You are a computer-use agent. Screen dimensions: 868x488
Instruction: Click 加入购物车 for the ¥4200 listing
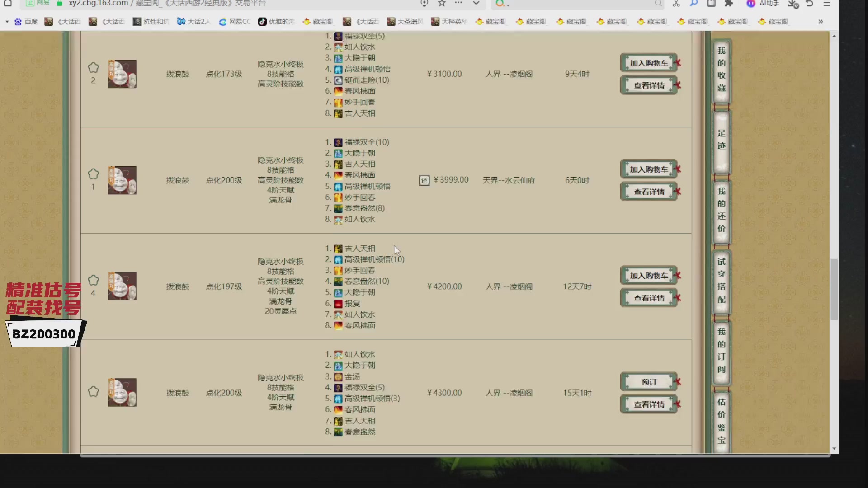[649, 276]
